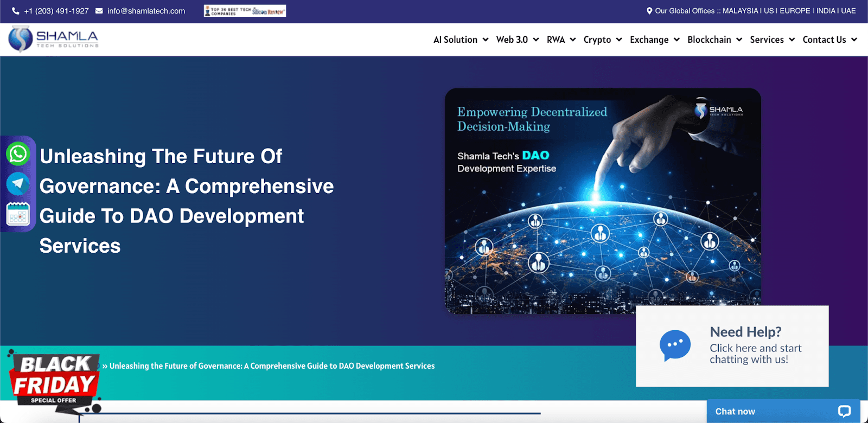Click the Need Help chat prompt
868x423 pixels.
click(732, 346)
